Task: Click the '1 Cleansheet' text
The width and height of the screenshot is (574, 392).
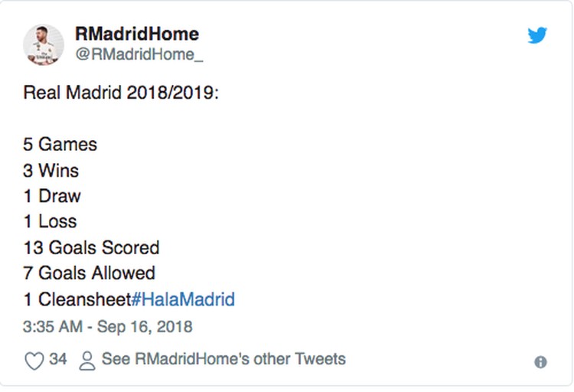Action: click(x=77, y=299)
